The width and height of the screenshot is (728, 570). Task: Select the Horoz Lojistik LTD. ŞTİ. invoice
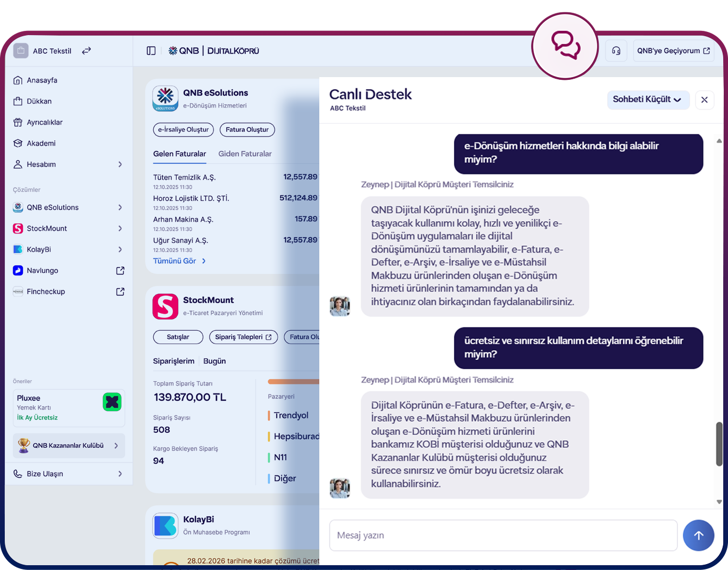[x=235, y=203]
